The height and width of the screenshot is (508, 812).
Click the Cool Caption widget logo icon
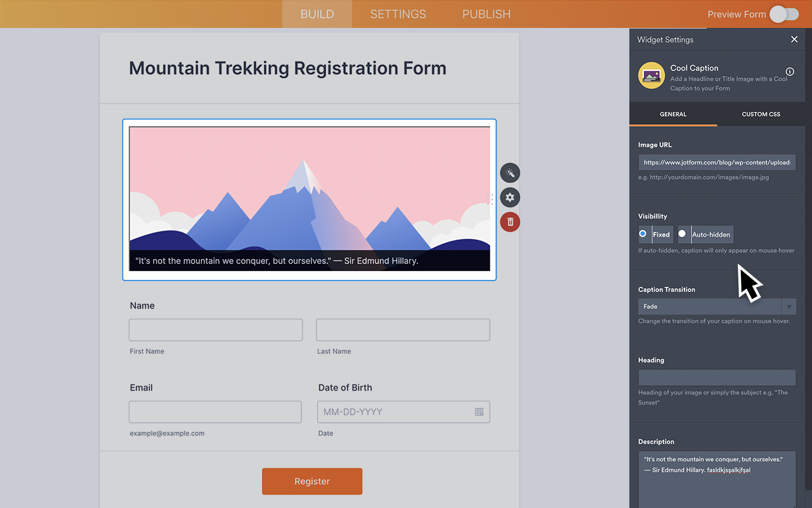coord(651,76)
